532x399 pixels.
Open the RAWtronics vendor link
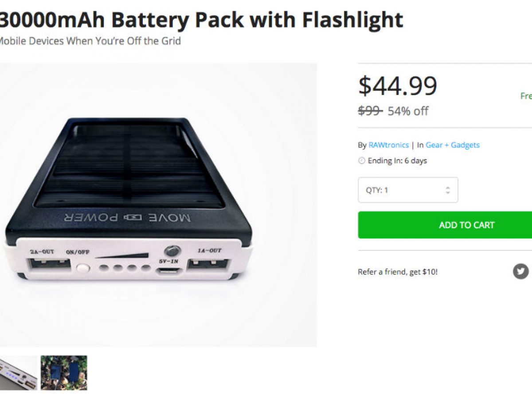388,145
